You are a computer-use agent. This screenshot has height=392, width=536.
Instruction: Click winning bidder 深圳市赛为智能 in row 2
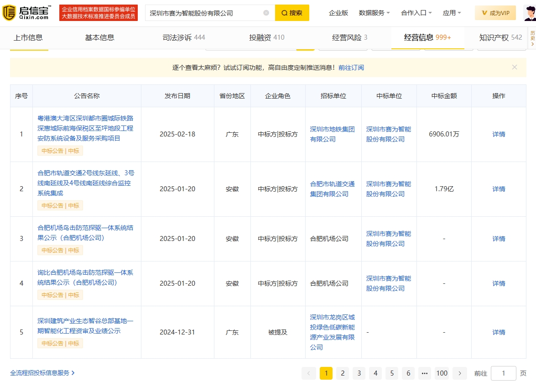389,189
